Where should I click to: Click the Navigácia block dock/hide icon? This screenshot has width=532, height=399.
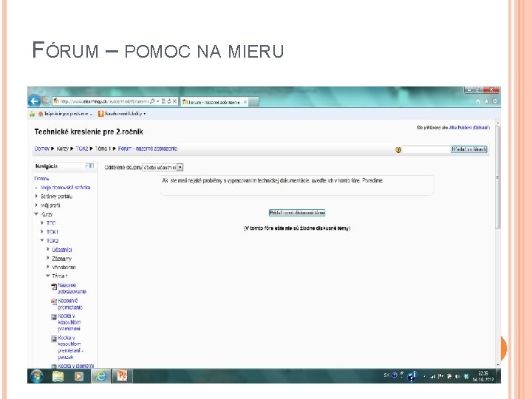coord(89,166)
